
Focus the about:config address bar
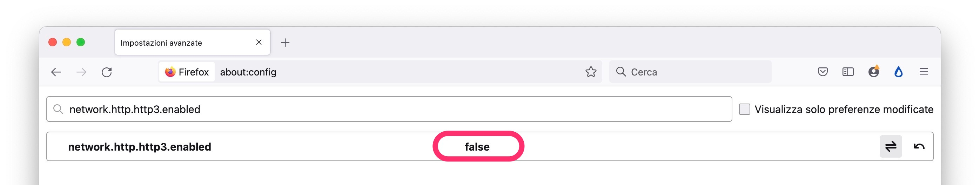381,72
